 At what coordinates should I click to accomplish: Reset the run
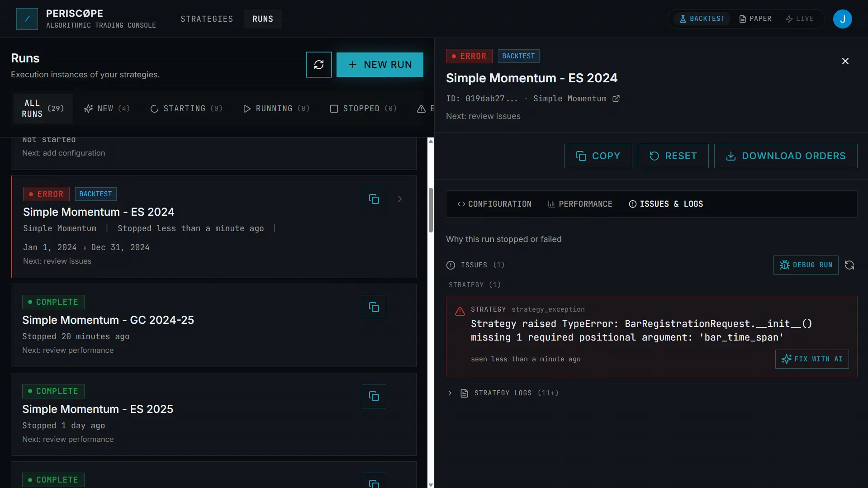(x=673, y=156)
